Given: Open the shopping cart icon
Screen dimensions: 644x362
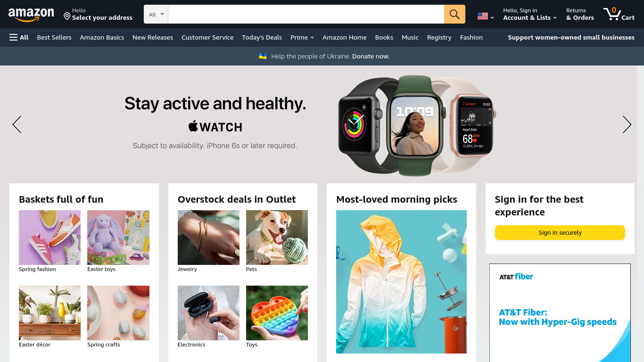Looking at the screenshot, I should (619, 14).
